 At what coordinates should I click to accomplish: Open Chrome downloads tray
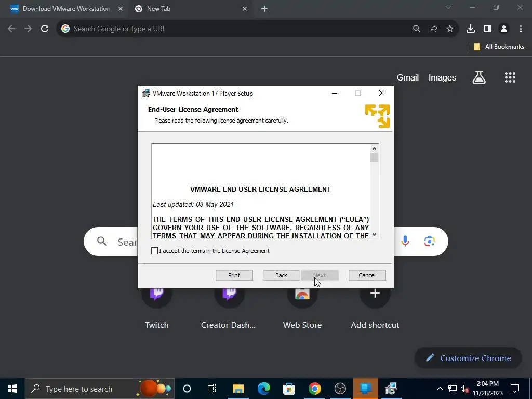(x=471, y=29)
